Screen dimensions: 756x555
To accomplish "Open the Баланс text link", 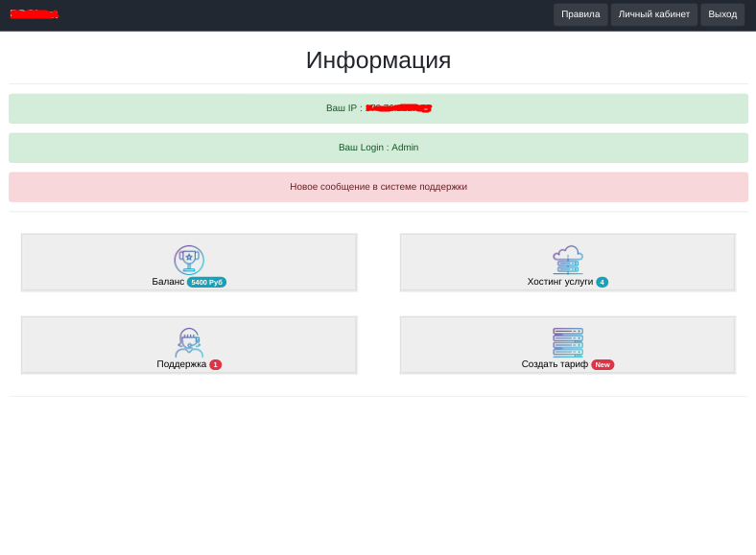I will click(x=168, y=282).
